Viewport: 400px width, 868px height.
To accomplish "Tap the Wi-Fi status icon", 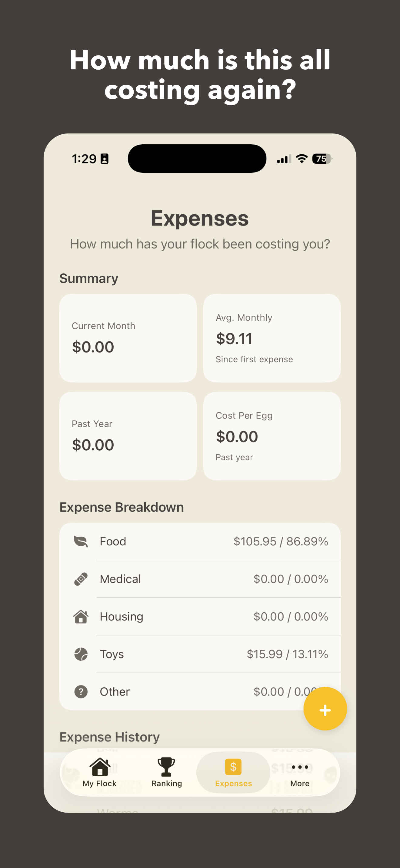I will 302,158.
